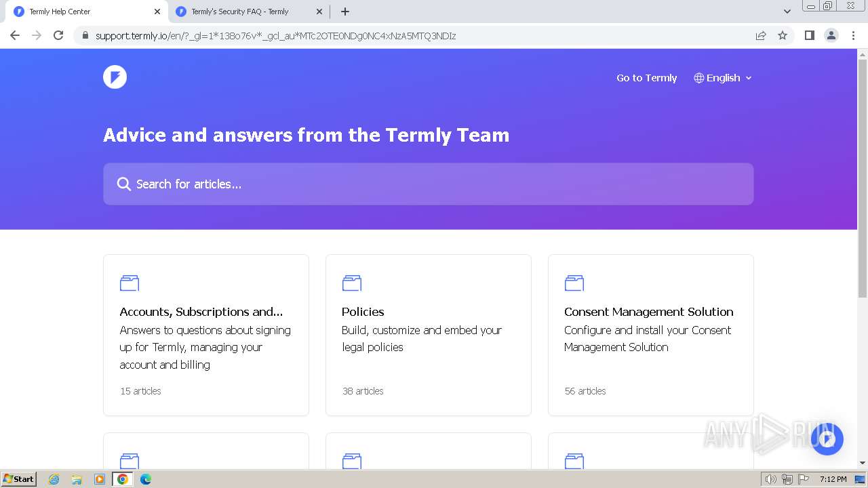Switch to Termly Help Center tab
This screenshot has width=868, height=488.
pyautogui.click(x=88, y=12)
